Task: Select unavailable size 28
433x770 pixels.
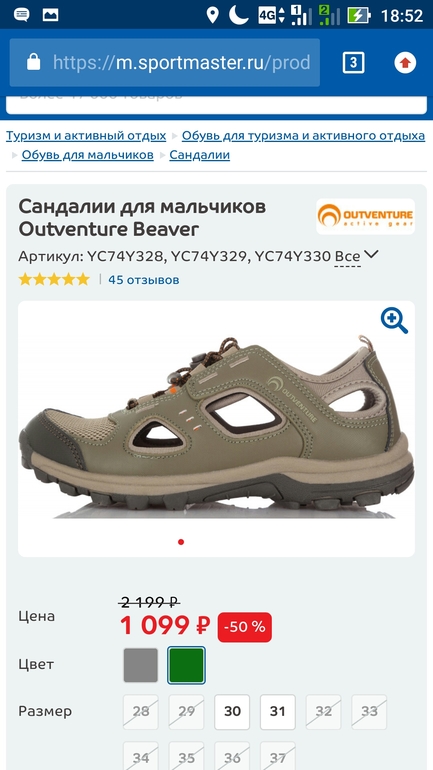Action: 141,712
